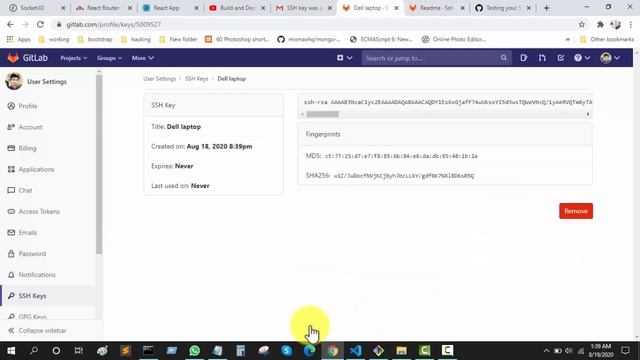Open the Issues icon in the navbar
The width and height of the screenshot is (640, 360).
pos(524,58)
